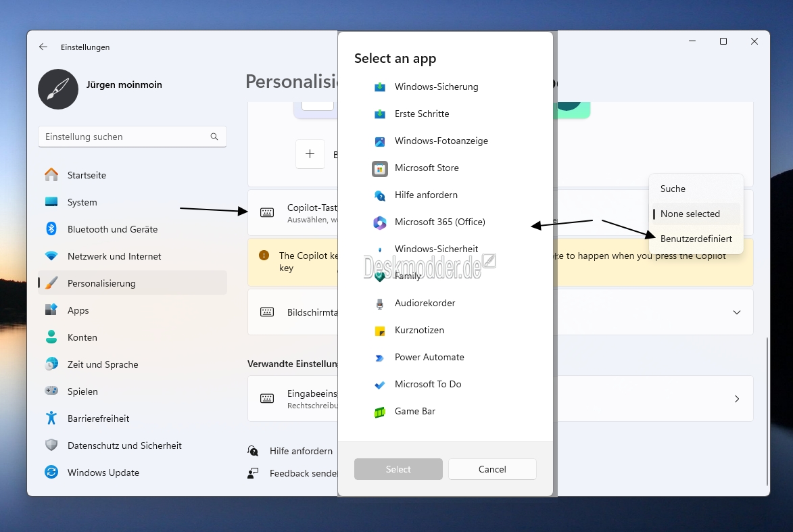Click the Konten person icon
793x532 pixels.
[51, 337]
